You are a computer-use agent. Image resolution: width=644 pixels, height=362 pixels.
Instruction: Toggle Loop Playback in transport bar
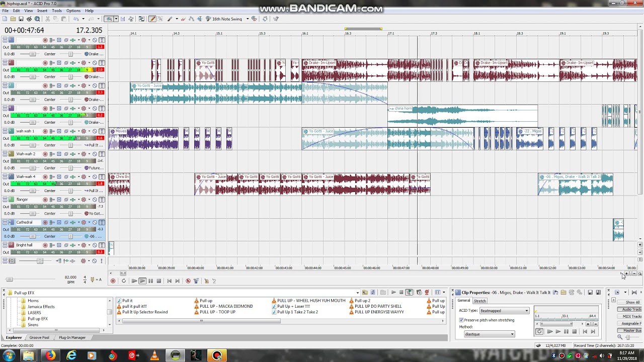(124, 281)
